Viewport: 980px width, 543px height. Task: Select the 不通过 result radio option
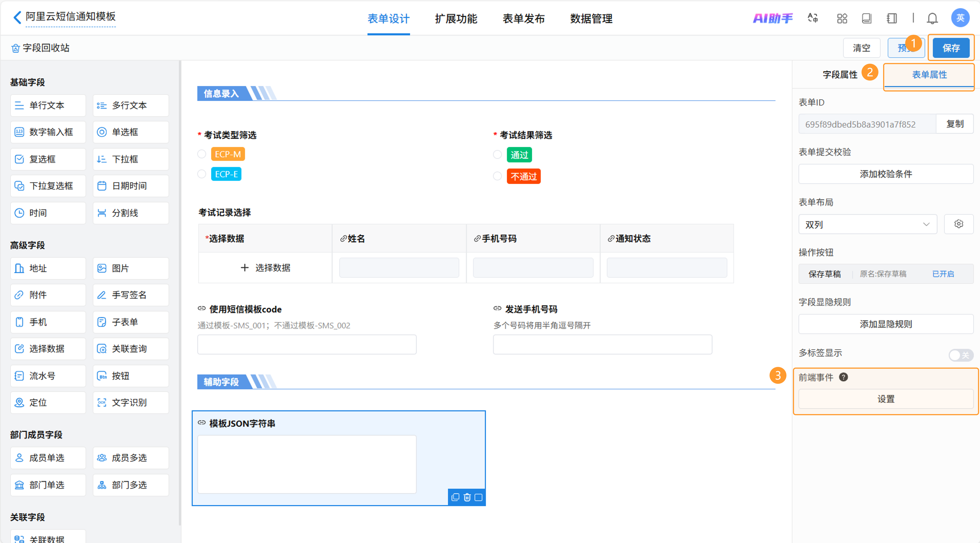click(497, 176)
